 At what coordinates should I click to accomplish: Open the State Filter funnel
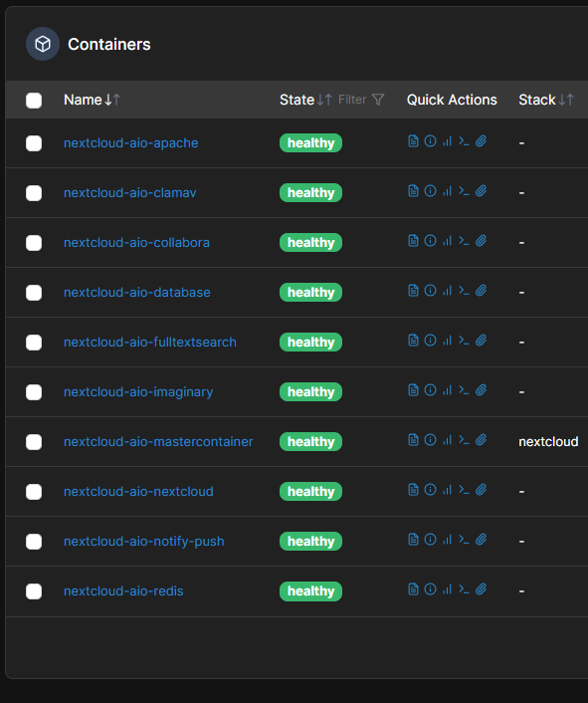(378, 100)
